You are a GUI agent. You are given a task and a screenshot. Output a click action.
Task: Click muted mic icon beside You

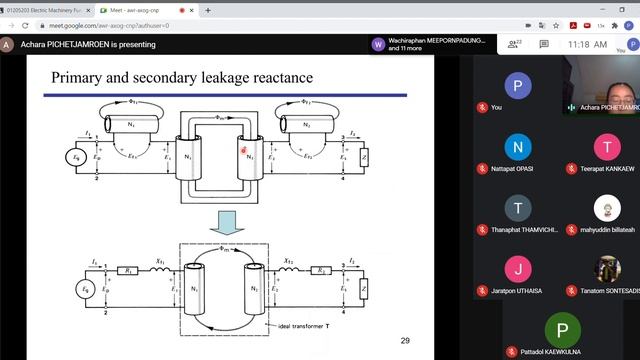coord(482,107)
